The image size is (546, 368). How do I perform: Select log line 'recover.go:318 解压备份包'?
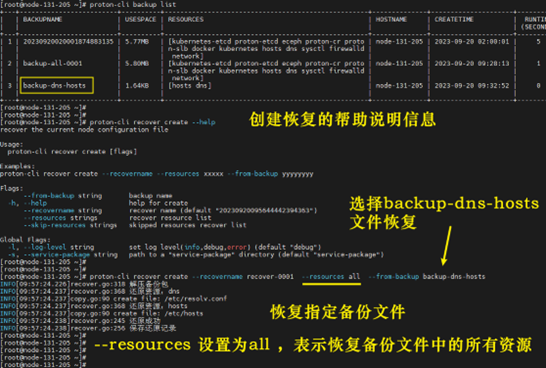pyautogui.click(x=84, y=284)
